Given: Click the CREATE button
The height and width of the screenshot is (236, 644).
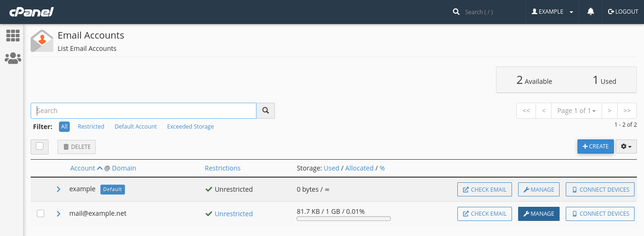Looking at the screenshot, I should [x=595, y=146].
